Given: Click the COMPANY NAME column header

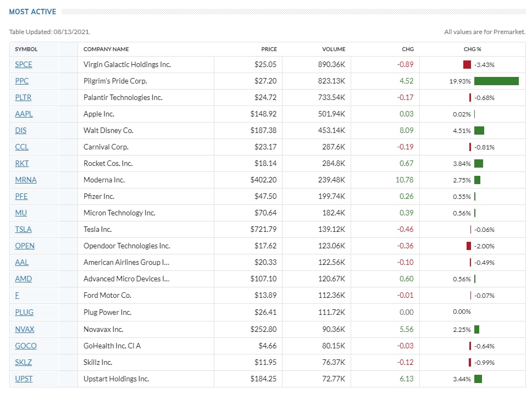Looking at the screenshot, I should point(106,49).
